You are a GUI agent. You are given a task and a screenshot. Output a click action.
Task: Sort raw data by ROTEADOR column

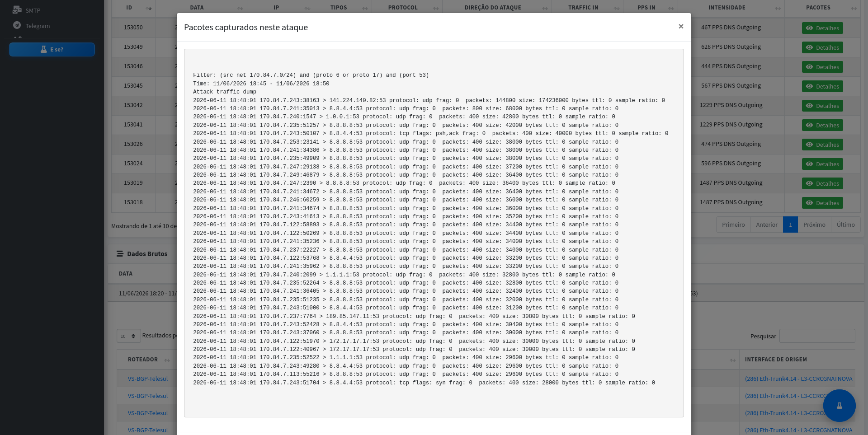[146, 360]
